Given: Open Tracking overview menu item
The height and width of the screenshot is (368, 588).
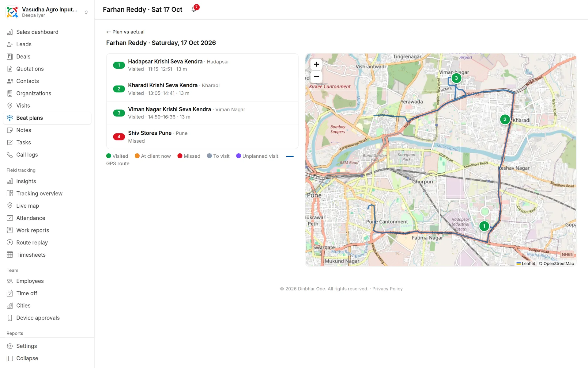Looking at the screenshot, I should [47, 194].
